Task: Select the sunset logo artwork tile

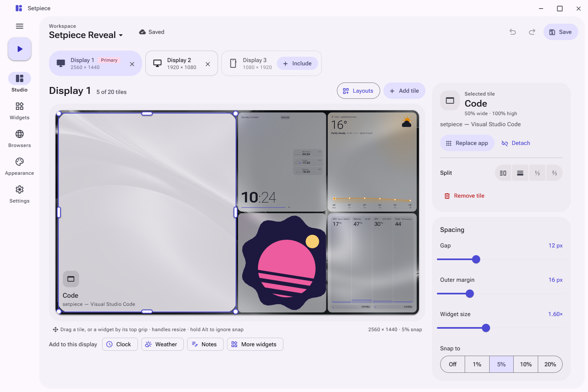Action: [282, 263]
